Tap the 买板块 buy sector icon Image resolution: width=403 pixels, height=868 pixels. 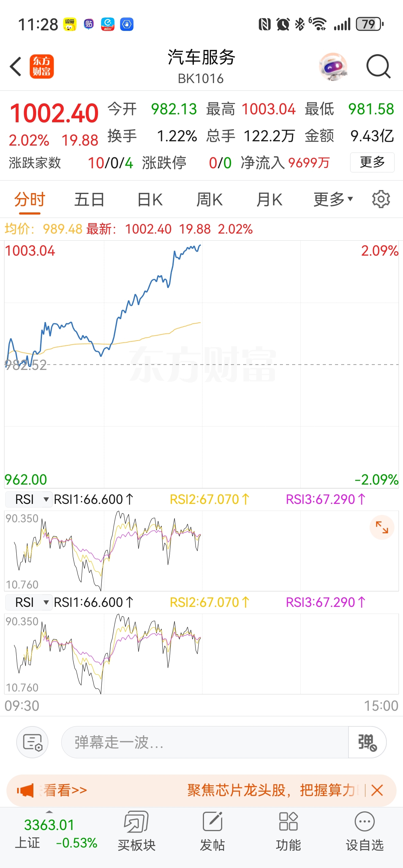click(136, 831)
